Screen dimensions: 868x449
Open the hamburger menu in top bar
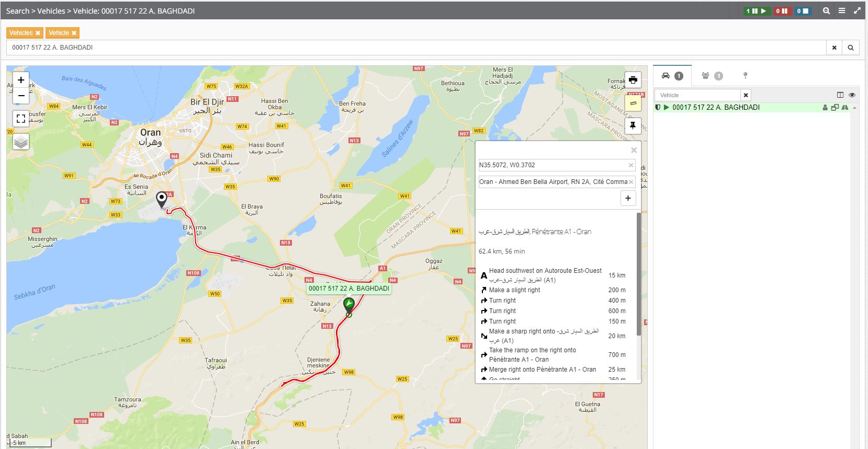842,10
